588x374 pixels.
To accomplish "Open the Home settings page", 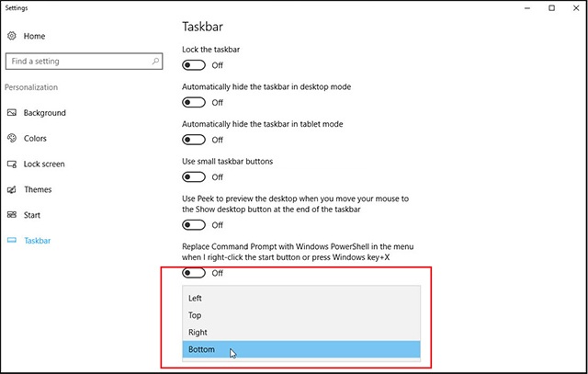I will [x=34, y=36].
